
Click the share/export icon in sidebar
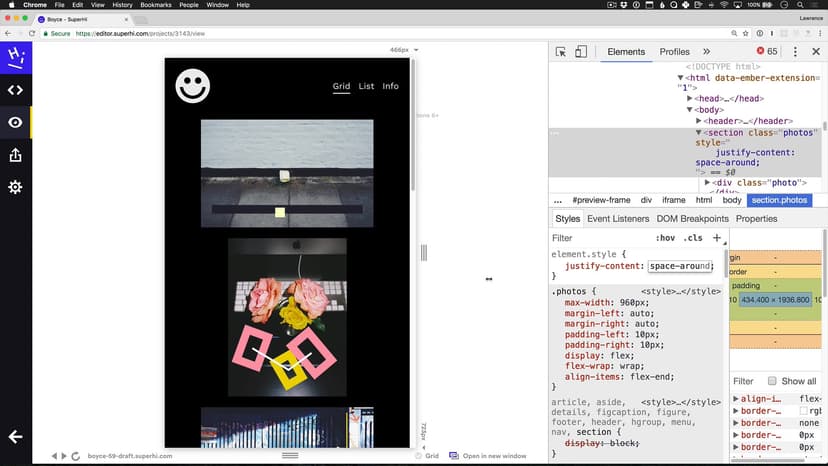pyautogui.click(x=15, y=155)
